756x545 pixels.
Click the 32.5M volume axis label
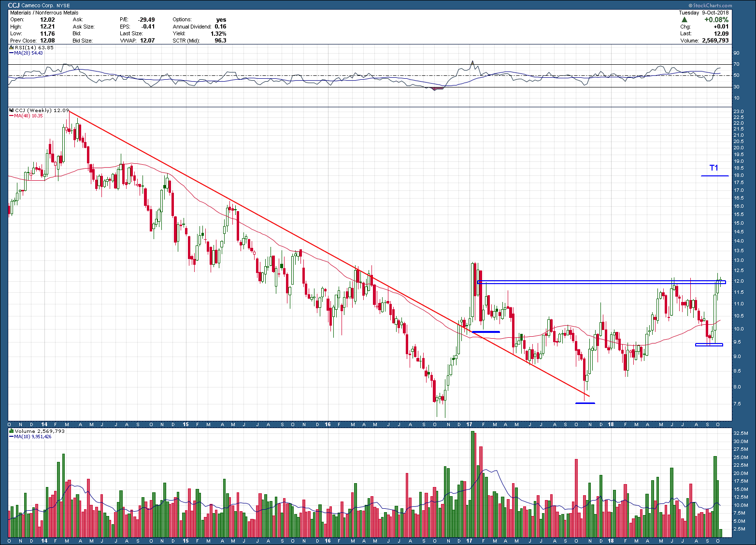click(741, 433)
